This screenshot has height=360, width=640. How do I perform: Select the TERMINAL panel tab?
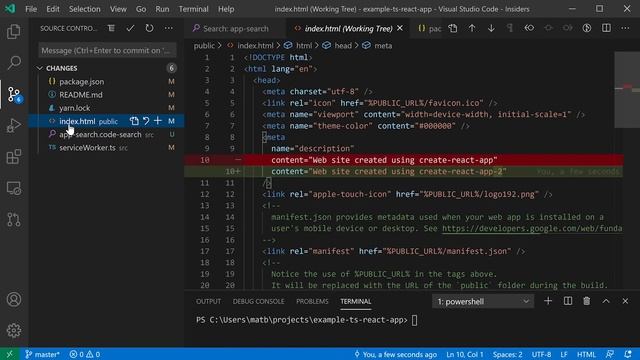click(x=356, y=301)
